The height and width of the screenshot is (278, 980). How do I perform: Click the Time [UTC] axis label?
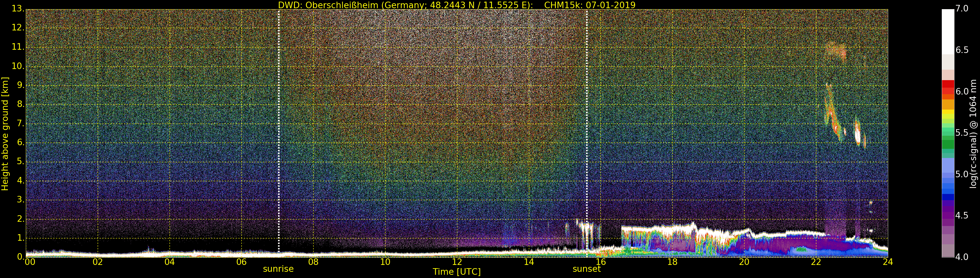pyautogui.click(x=457, y=272)
